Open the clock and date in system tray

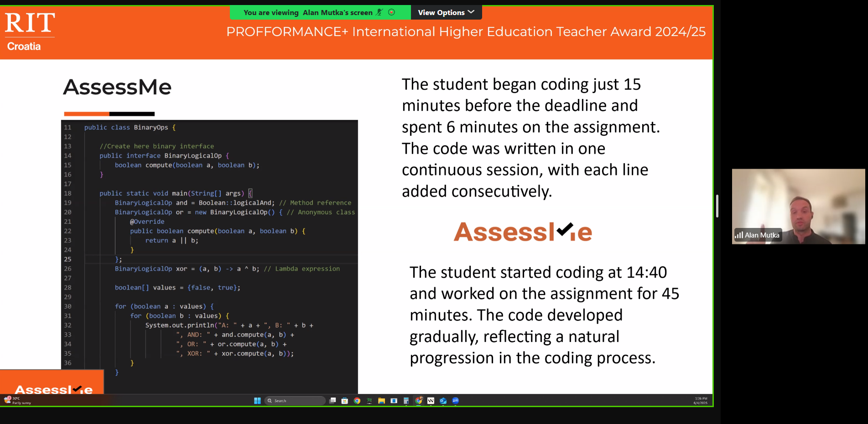[700, 401]
